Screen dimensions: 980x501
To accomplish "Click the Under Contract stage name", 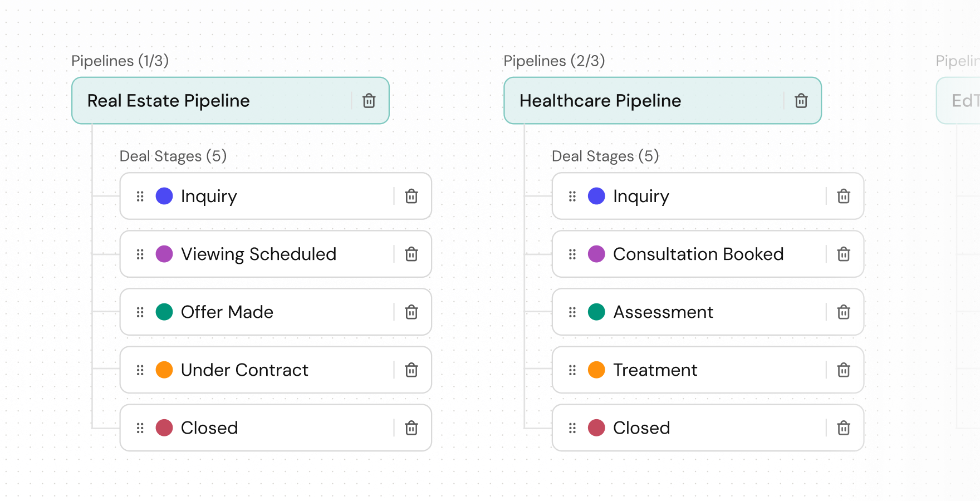I will (244, 370).
